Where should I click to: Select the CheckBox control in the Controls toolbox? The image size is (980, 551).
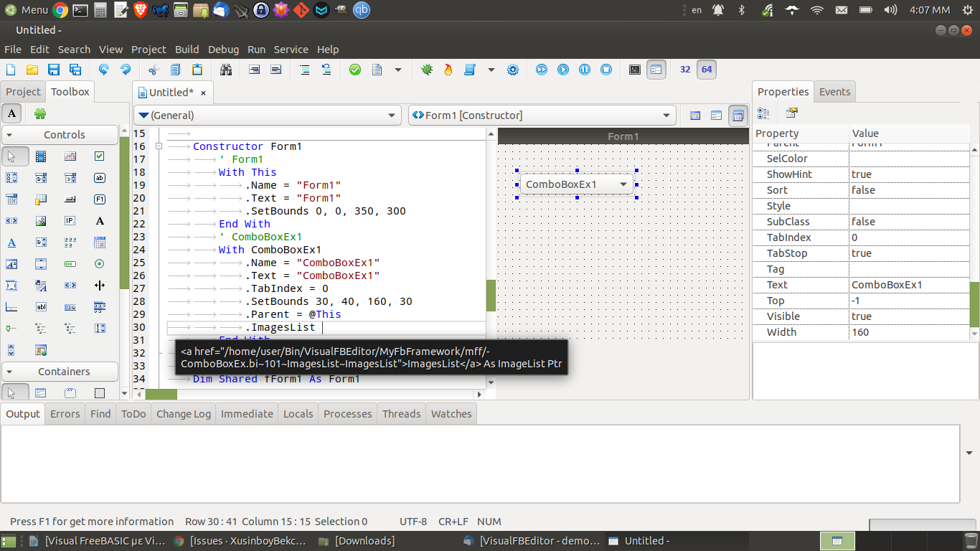[x=100, y=156]
